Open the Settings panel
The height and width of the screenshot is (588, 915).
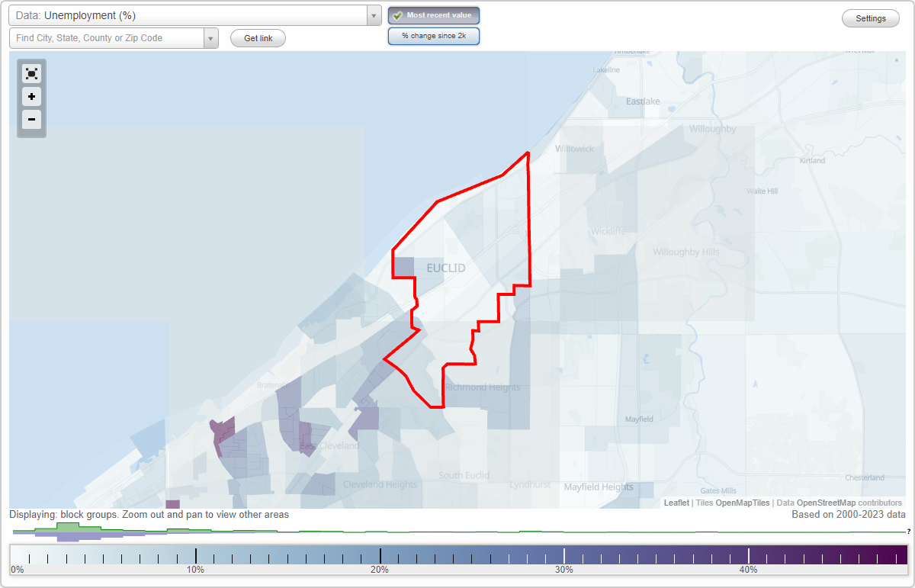[870, 18]
